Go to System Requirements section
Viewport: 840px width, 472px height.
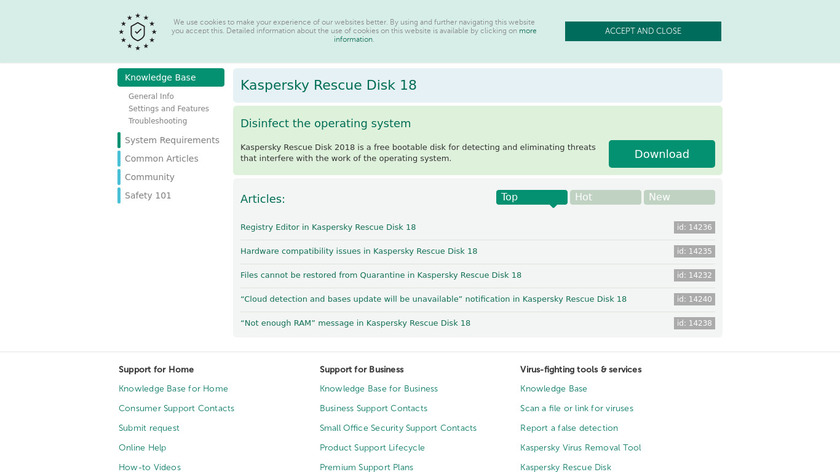point(172,140)
